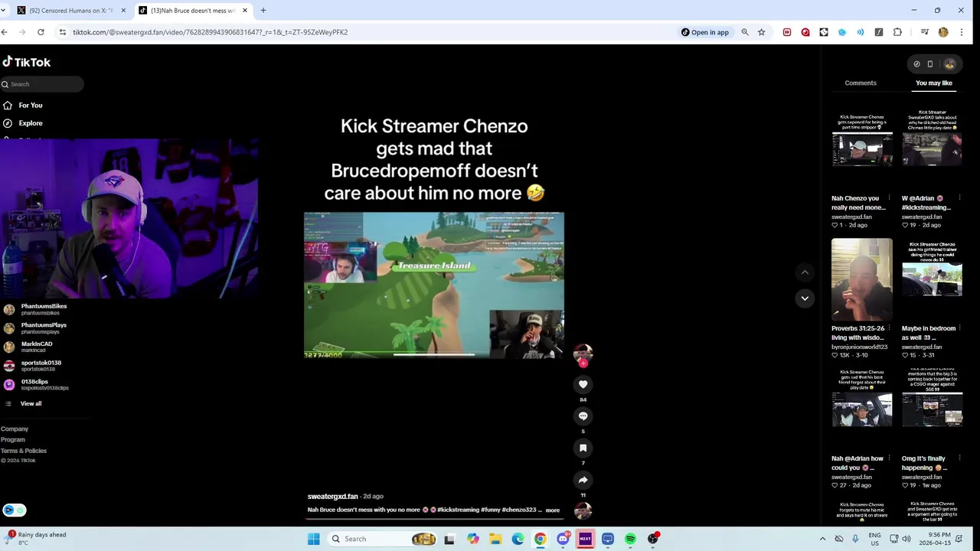
Task: Pause the main Treasure Island video
Action: [x=434, y=285]
